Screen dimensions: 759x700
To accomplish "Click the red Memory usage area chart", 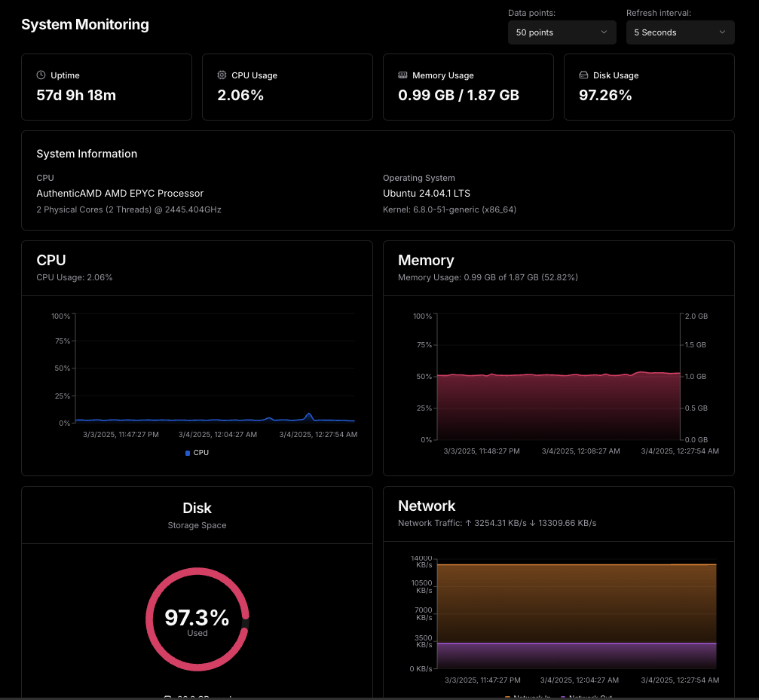I will tap(559, 406).
